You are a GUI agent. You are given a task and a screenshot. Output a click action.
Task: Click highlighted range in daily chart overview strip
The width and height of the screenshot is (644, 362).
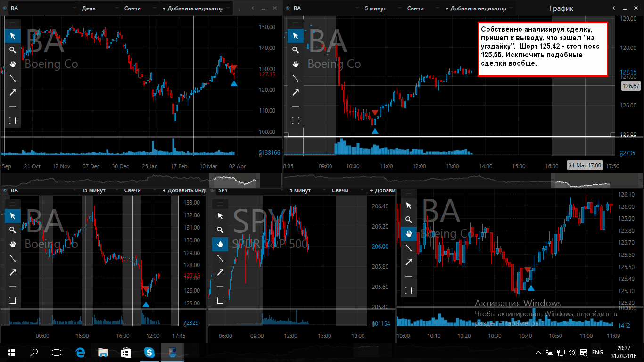235,181
